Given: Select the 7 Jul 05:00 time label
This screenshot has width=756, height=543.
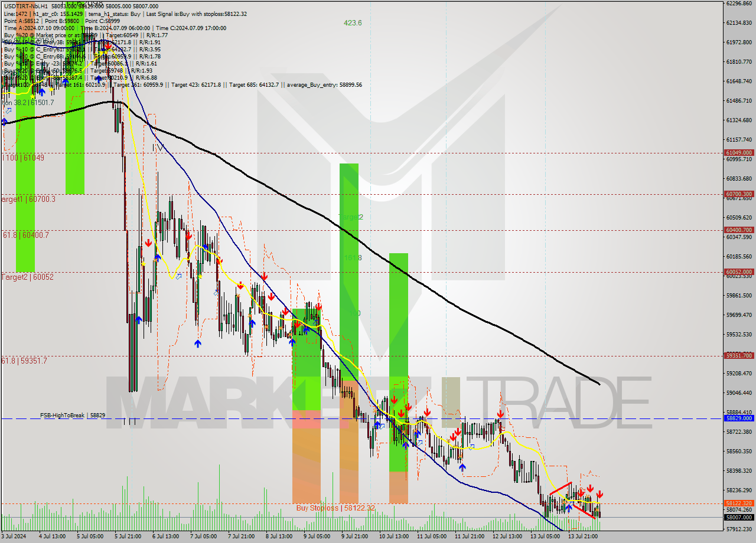Looking at the screenshot, I should point(203,537).
